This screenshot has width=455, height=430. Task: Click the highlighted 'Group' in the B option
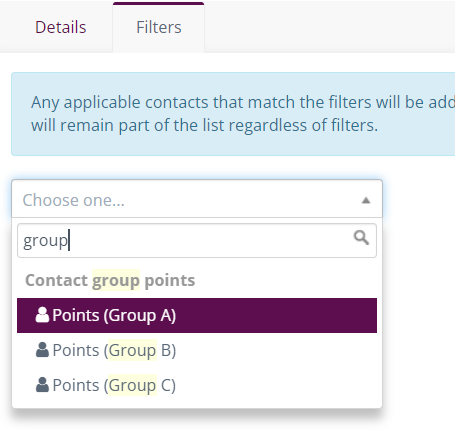[132, 350]
